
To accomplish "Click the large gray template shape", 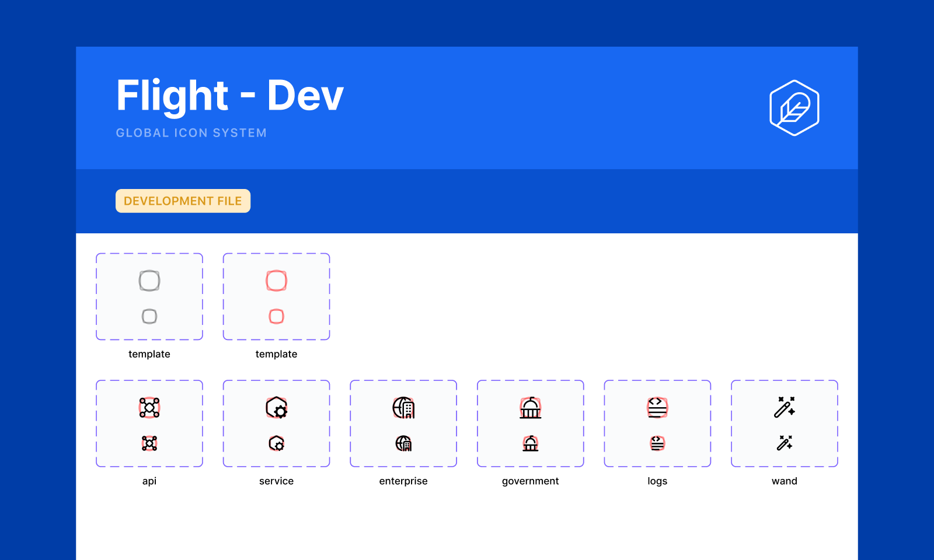I will (149, 281).
